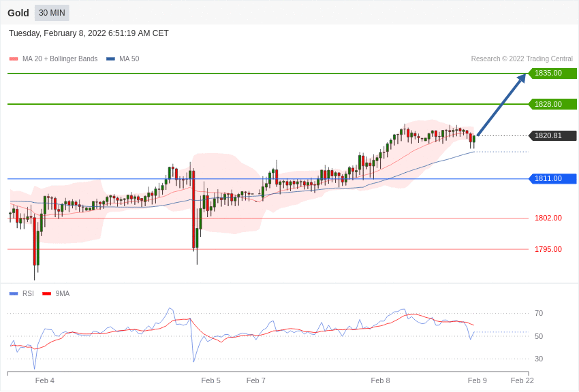Image resolution: width=579 pixels, height=392 pixels.
Task: Click the Feb 8 date axis label
Action: tap(380, 380)
